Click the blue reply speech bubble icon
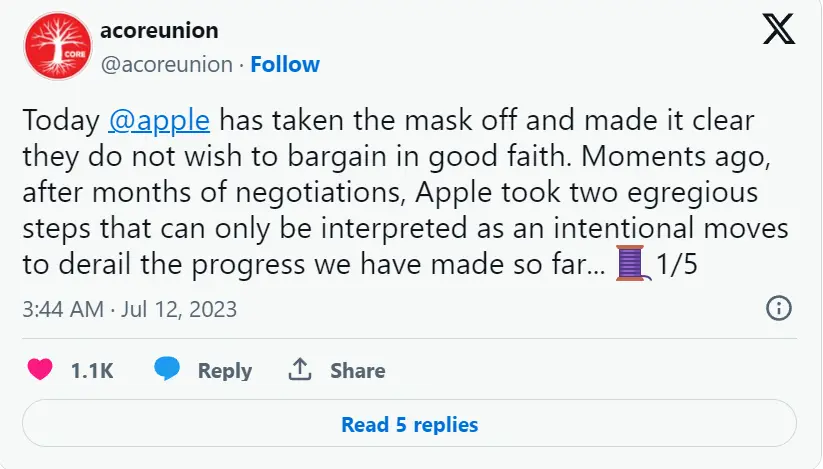 click(x=167, y=368)
